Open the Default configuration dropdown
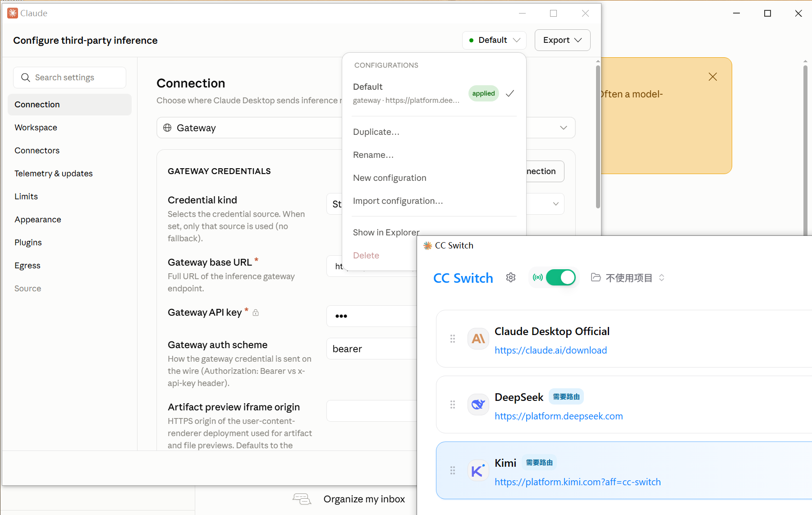This screenshot has width=812, height=515. [x=494, y=40]
